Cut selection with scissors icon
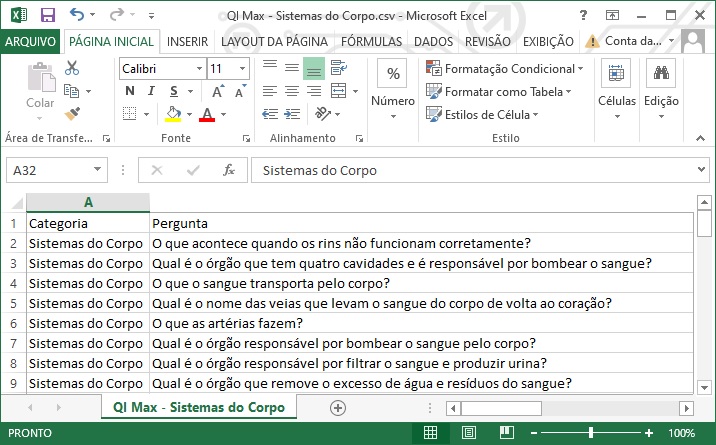Screen dimensions: 716x445 coord(72,68)
